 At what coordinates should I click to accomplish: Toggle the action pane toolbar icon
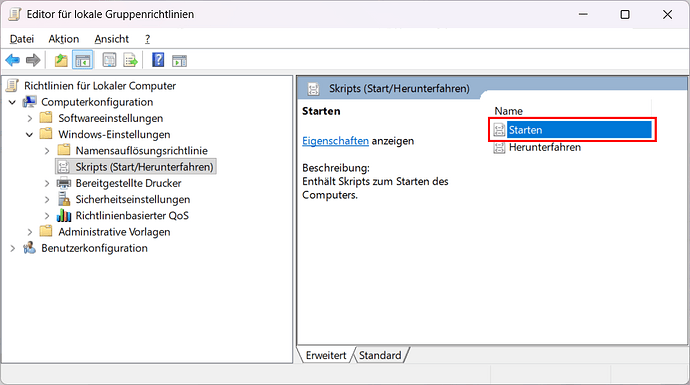(180, 61)
